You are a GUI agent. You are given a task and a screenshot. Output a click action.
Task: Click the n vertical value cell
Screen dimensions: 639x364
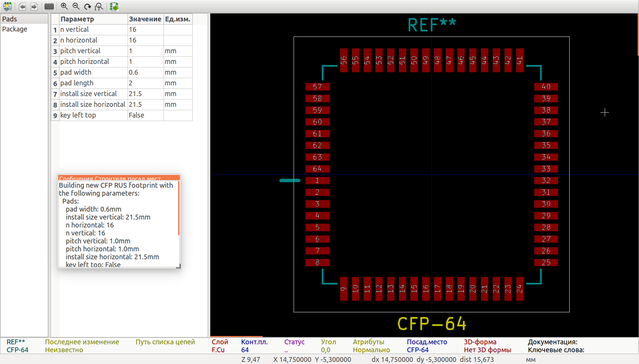145,29
